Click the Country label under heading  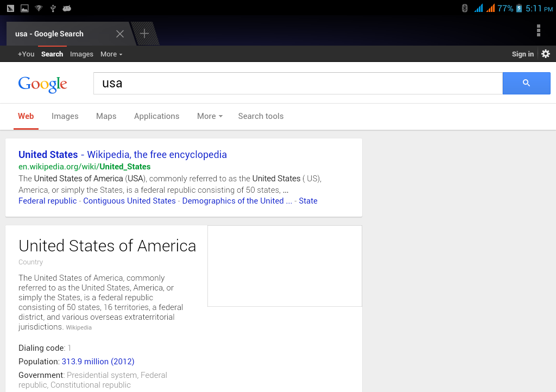click(31, 262)
